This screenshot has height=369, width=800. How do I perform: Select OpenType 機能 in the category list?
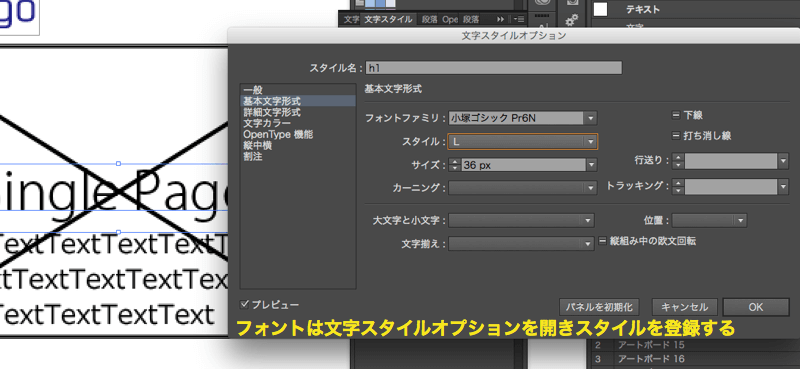pyautogui.click(x=298, y=135)
